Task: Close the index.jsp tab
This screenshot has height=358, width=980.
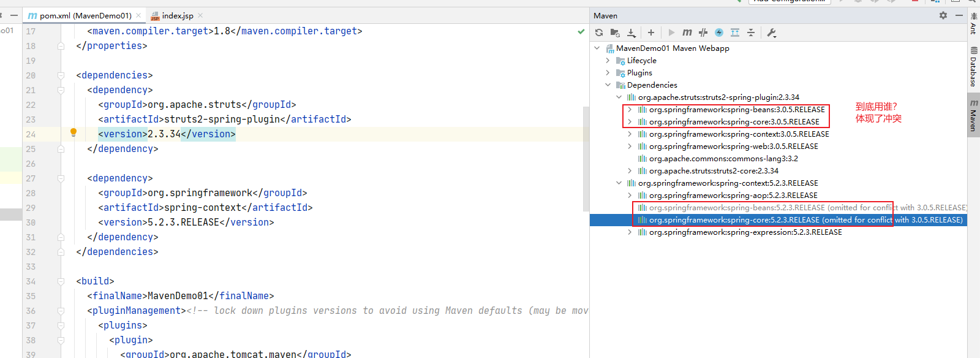Action: [200, 15]
